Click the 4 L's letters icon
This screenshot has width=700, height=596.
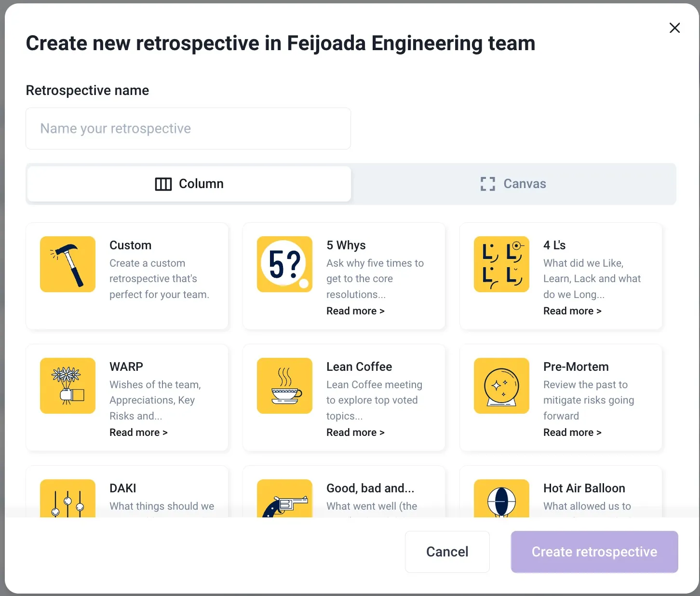(501, 264)
